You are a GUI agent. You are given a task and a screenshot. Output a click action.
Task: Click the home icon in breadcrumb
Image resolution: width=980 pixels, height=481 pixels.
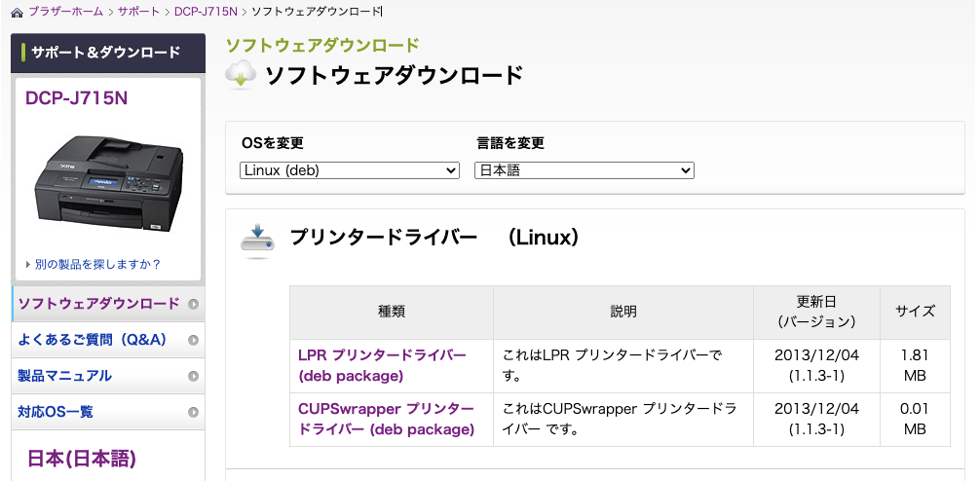pyautogui.click(x=17, y=13)
